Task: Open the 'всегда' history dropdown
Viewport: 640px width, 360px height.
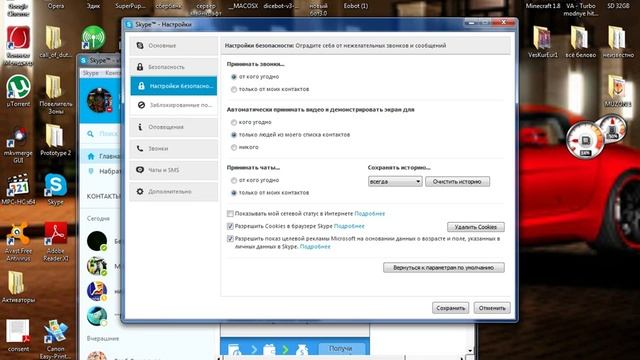Action: 395,181
